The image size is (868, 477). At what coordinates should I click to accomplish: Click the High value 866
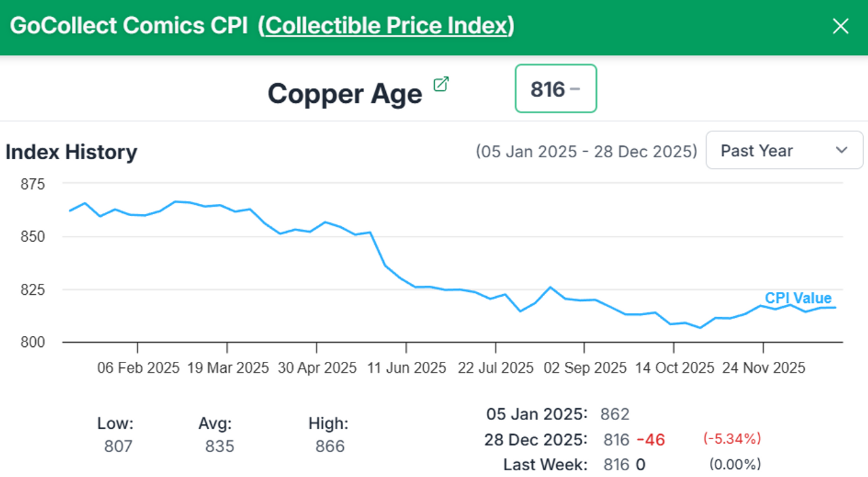tap(330, 446)
